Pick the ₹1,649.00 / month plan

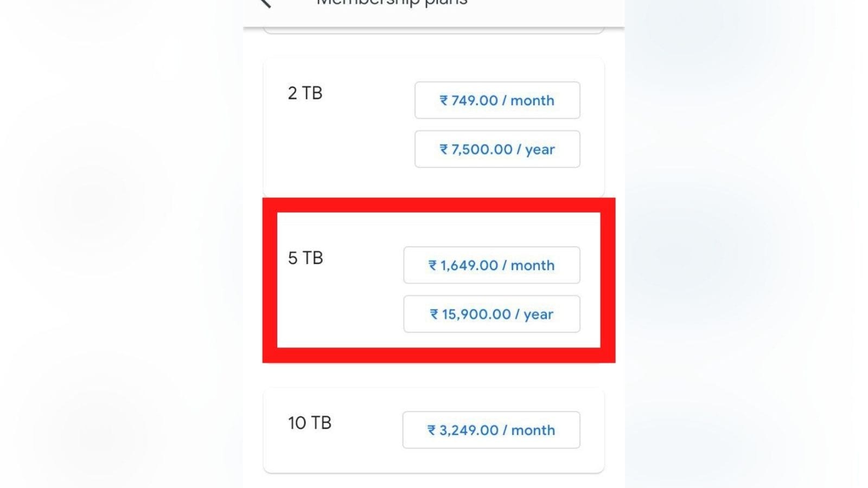pos(492,265)
